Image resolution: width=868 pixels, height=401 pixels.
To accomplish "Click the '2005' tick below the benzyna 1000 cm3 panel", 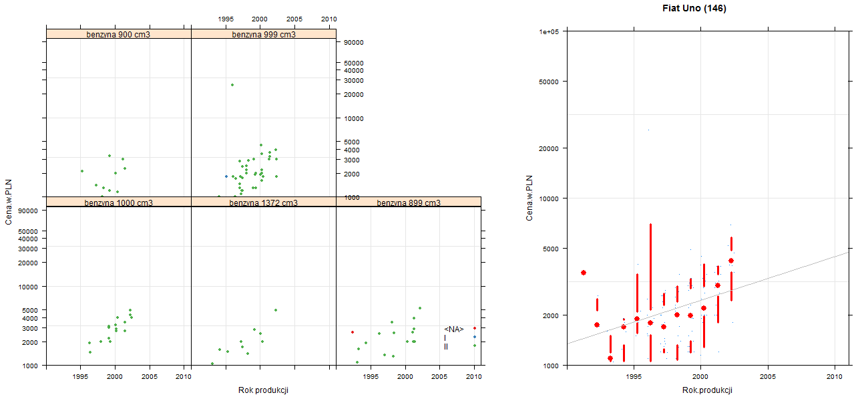I will [150, 377].
